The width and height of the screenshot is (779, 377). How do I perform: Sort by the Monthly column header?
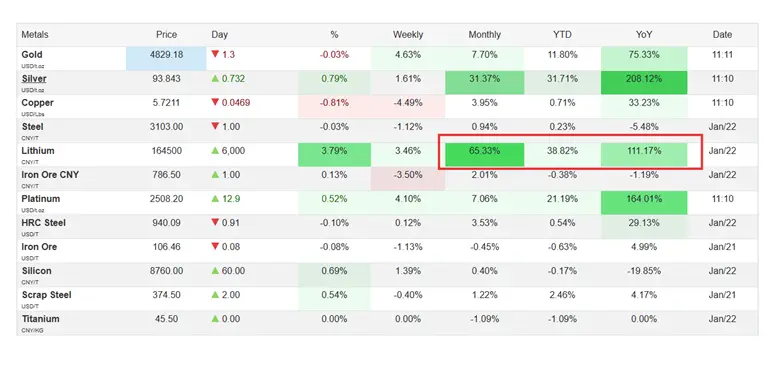pos(484,35)
